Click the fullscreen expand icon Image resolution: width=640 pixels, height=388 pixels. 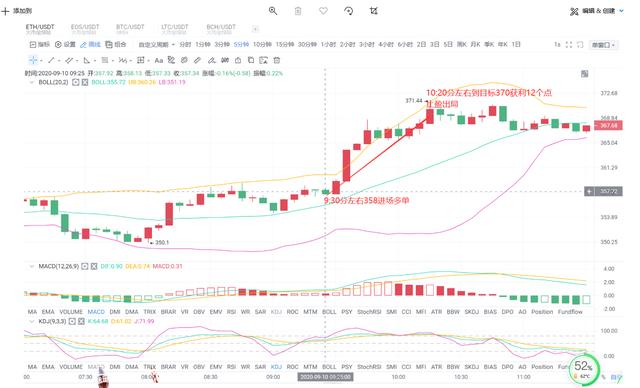click(569, 44)
